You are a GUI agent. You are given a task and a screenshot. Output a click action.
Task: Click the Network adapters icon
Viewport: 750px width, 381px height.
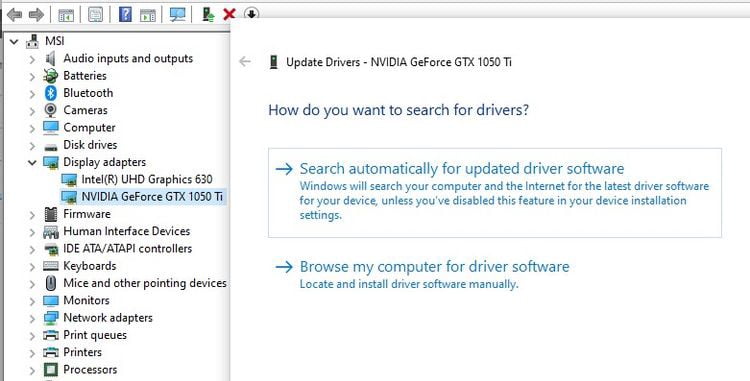(51, 318)
